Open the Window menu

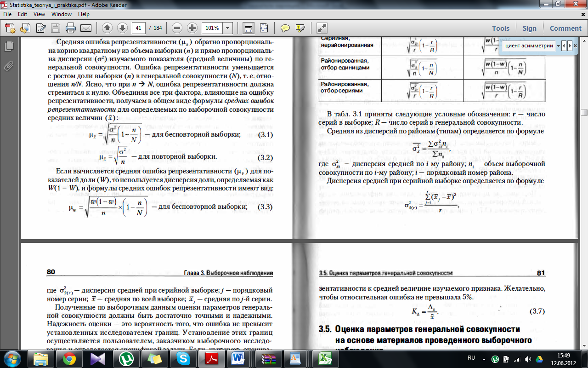point(61,14)
